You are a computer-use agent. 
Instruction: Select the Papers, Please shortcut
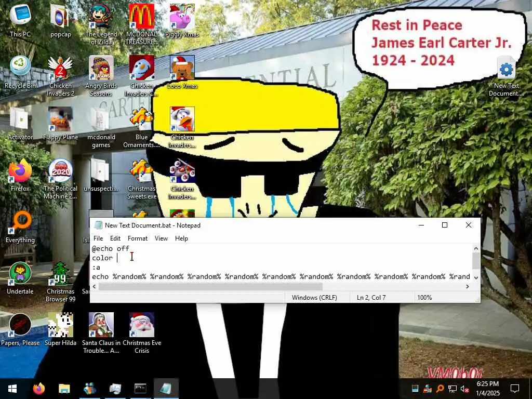click(x=20, y=329)
